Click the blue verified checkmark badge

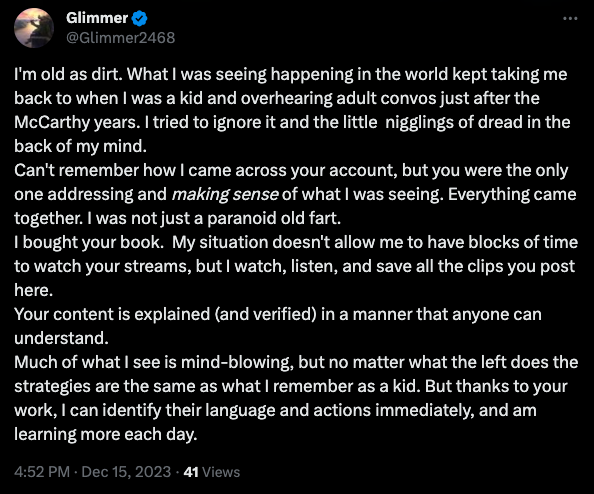point(140,19)
